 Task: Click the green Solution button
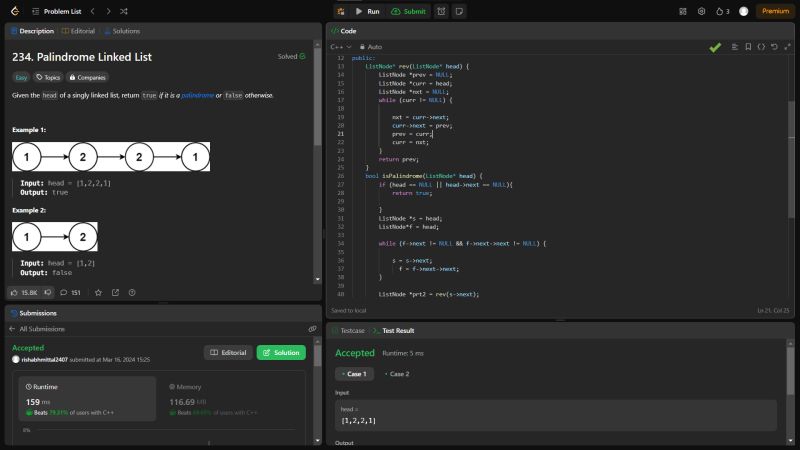pyautogui.click(x=281, y=353)
